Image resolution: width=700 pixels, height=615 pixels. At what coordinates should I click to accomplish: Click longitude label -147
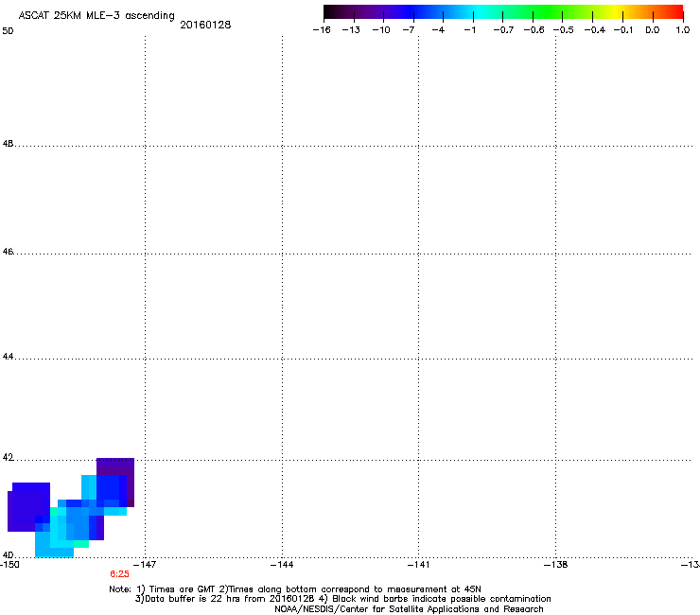(146, 565)
